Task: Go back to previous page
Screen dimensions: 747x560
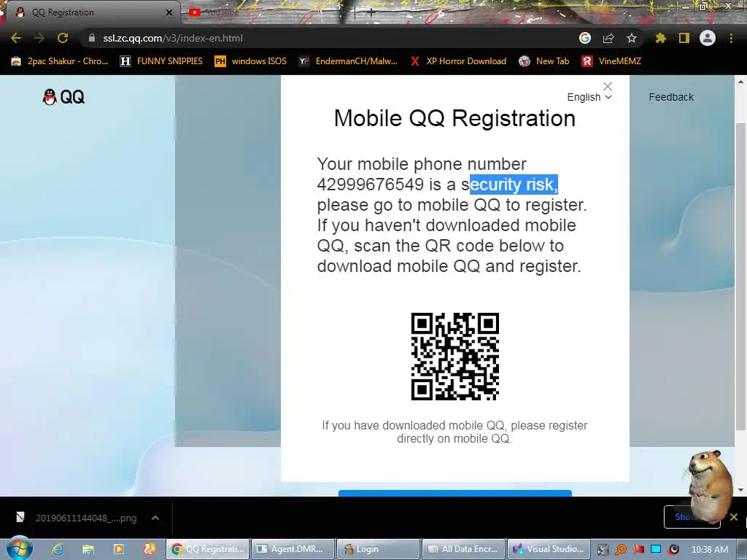Action: point(16,38)
